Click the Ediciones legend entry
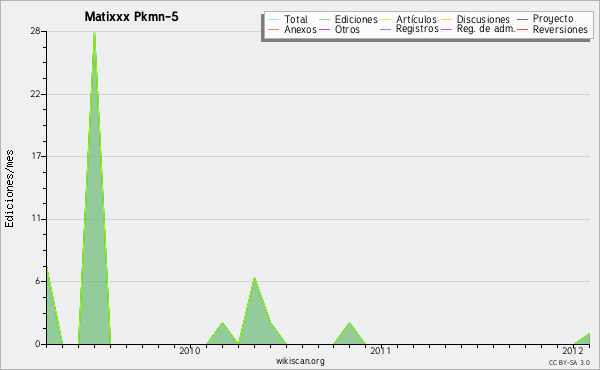Screen dimensions: 600x370 pyautogui.click(x=356, y=19)
